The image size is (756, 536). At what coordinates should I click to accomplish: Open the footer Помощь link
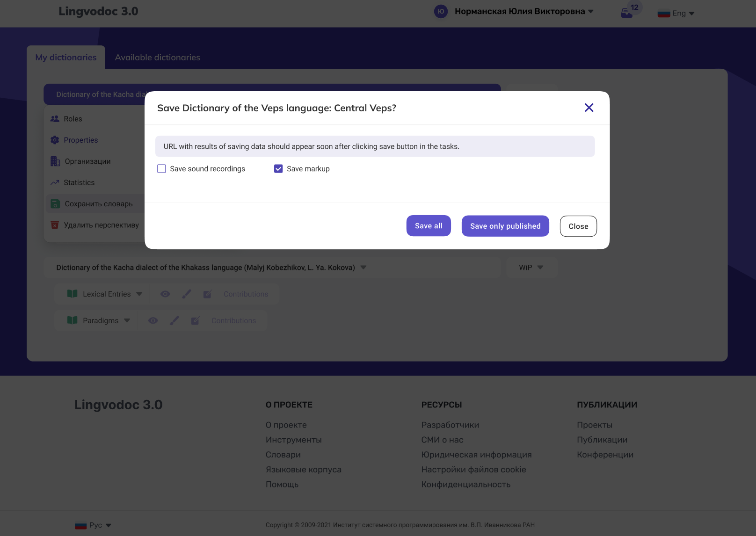point(282,485)
